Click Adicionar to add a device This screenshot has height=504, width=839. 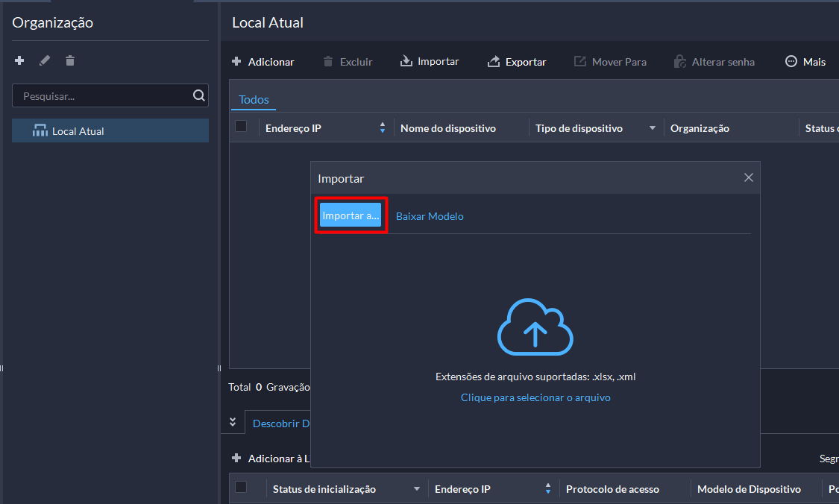(x=263, y=62)
